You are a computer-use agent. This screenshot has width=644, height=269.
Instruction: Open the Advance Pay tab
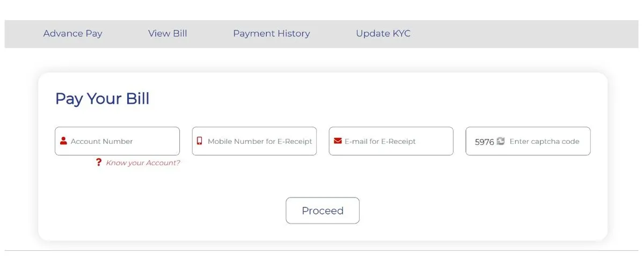click(73, 33)
